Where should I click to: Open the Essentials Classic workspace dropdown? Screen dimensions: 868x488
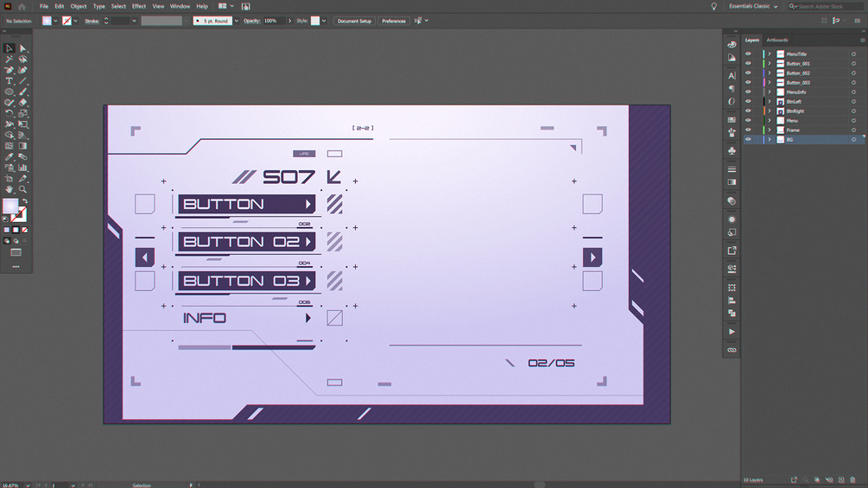(x=753, y=6)
